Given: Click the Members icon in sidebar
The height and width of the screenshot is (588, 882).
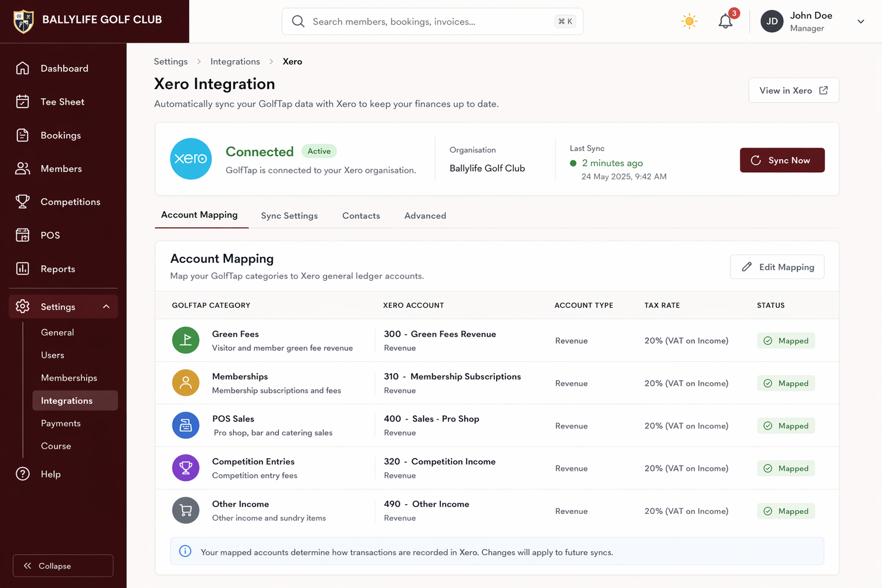Looking at the screenshot, I should click(22, 168).
